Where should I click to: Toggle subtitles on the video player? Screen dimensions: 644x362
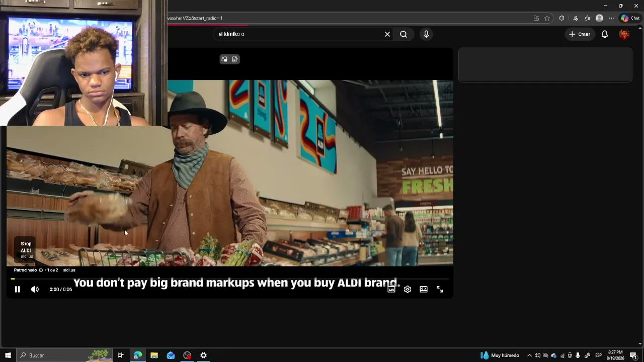[x=391, y=289]
